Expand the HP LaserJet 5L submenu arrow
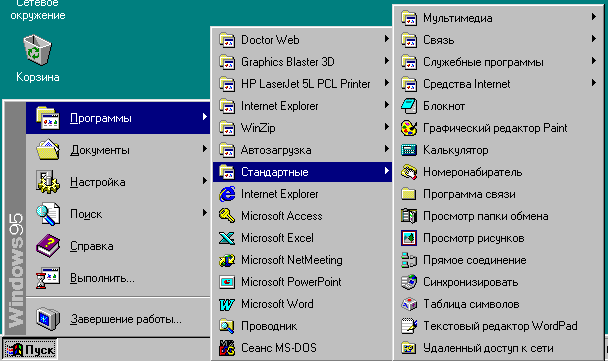The width and height of the screenshot is (608, 361). (387, 83)
